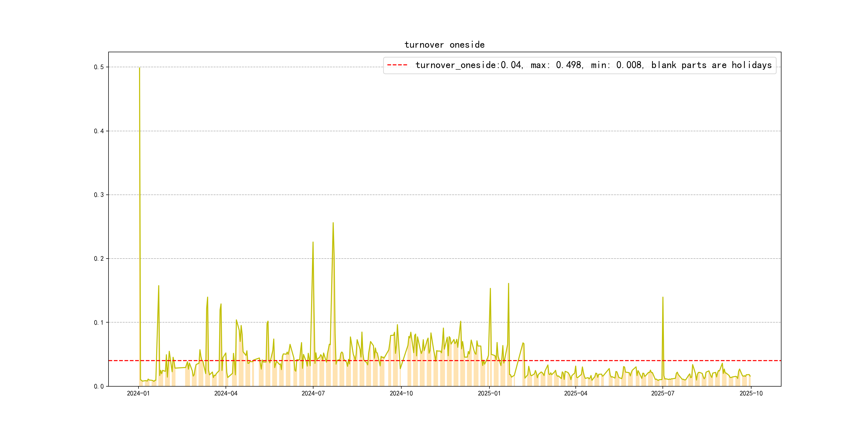Select the 0.1 y-axis tick label
The image size is (868, 434).
point(99,323)
